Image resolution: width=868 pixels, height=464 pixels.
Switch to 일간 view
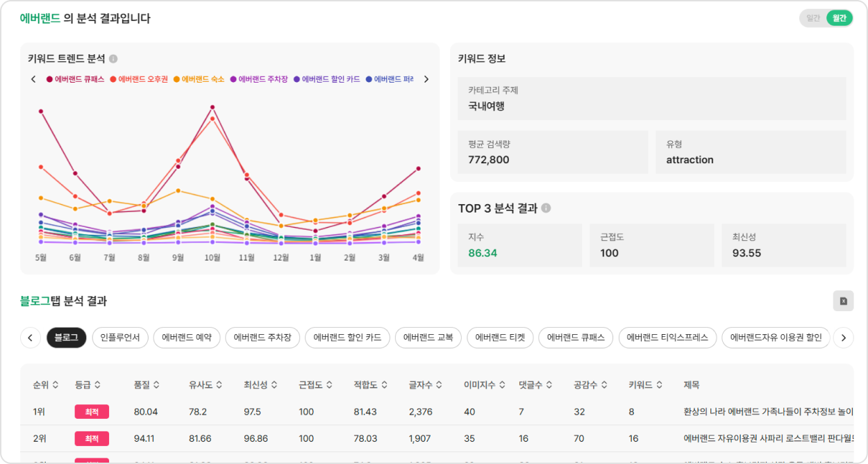(x=813, y=18)
